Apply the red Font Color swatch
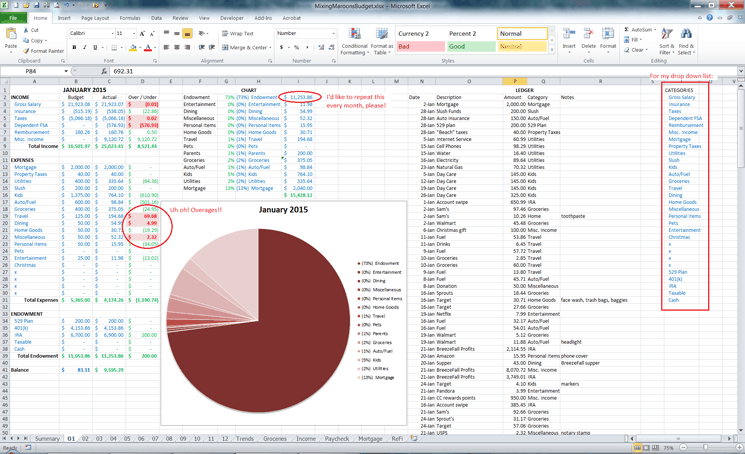 pyautogui.click(x=148, y=47)
